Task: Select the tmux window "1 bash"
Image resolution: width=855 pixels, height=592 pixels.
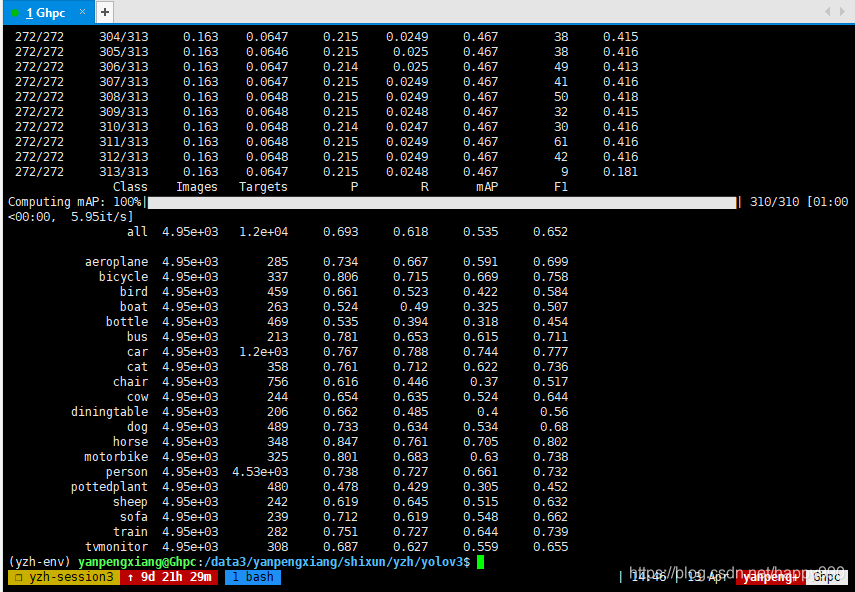Action: 253,577
